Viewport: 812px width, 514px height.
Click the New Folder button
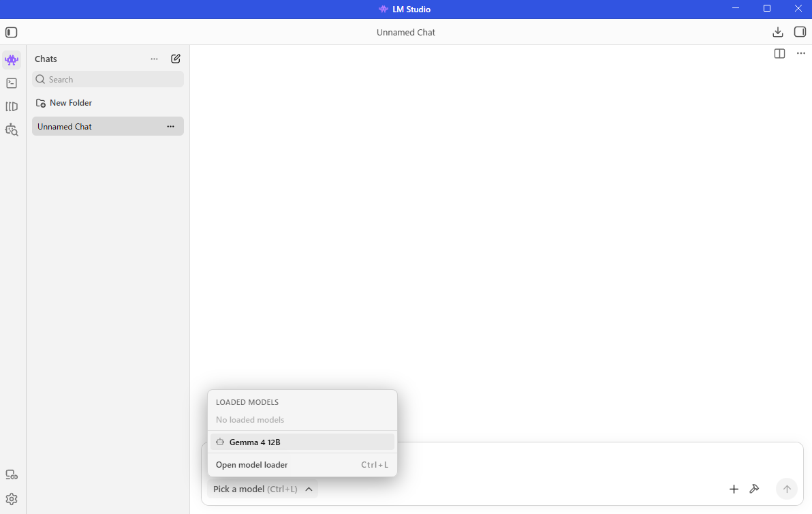pos(64,102)
